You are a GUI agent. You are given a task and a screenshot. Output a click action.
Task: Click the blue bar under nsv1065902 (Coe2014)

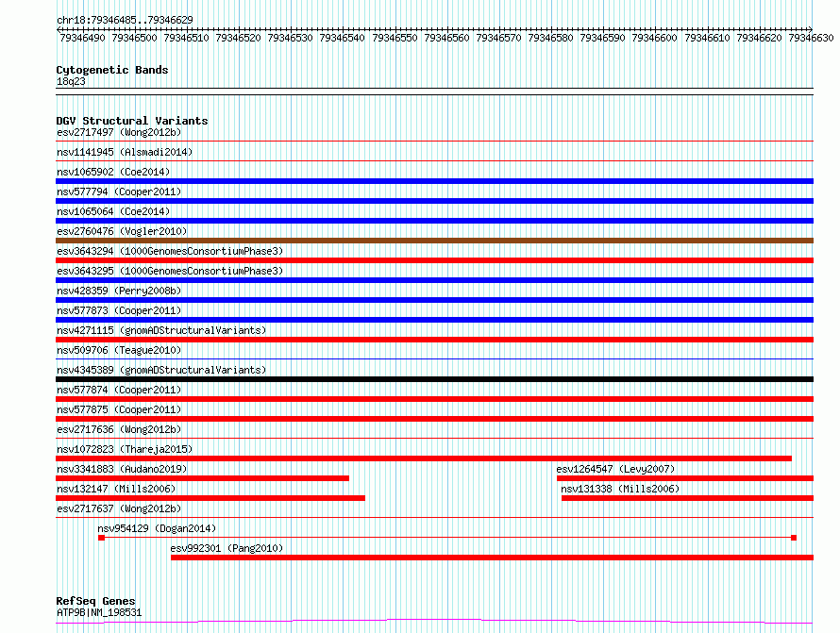coord(434,181)
